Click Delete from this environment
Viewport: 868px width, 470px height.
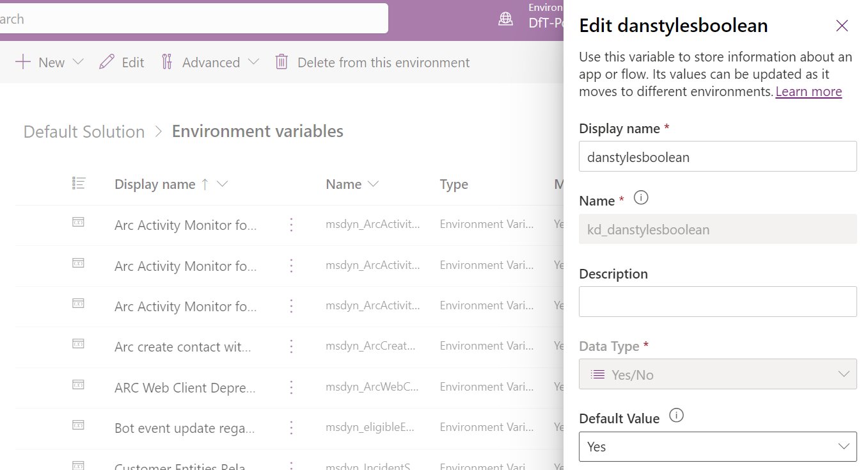(383, 62)
